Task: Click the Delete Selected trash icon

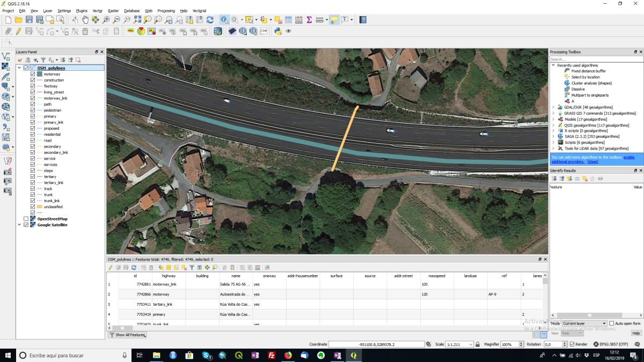Action: pyautogui.click(x=85, y=31)
